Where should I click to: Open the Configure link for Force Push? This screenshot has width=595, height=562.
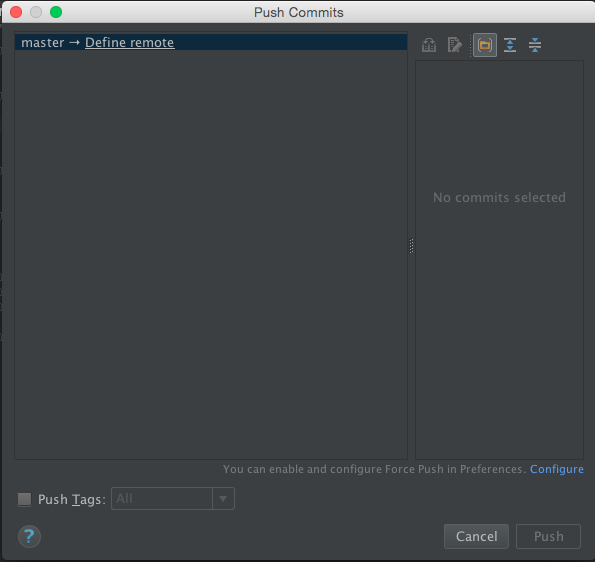[557, 469]
